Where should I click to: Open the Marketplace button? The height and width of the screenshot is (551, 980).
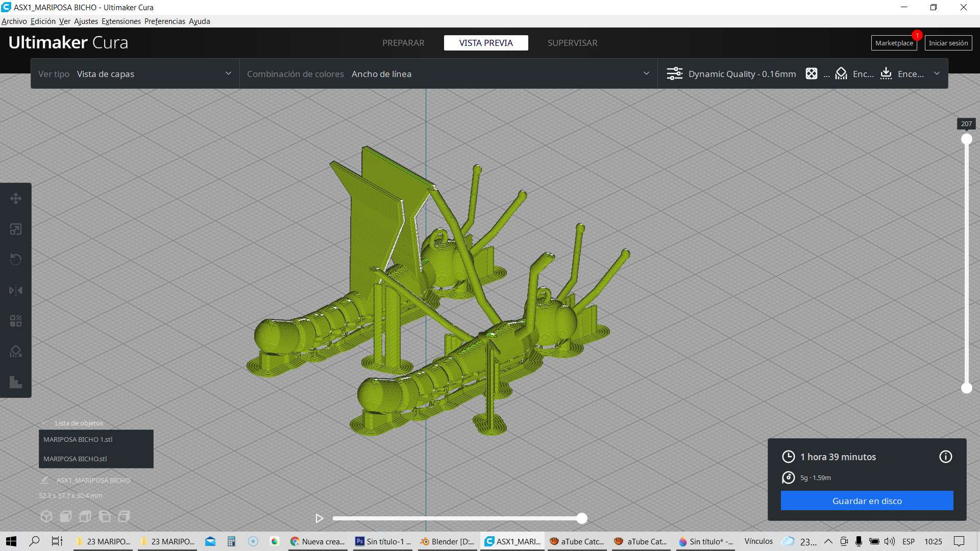click(894, 43)
